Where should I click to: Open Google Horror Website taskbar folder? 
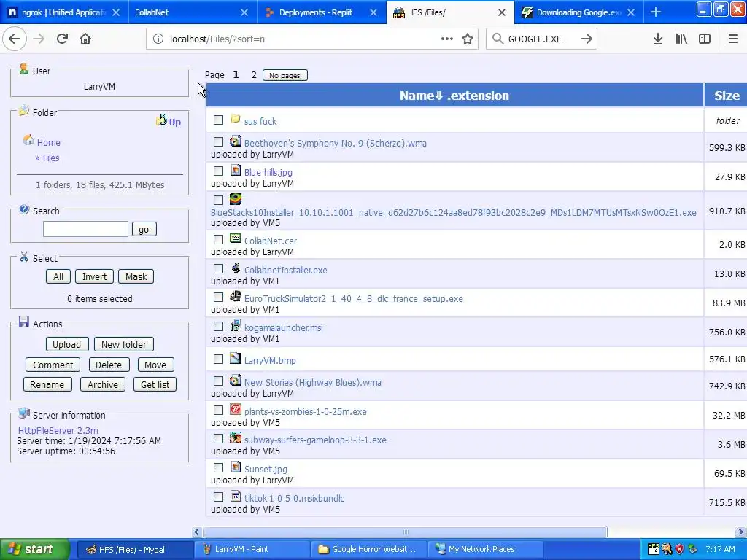click(368, 549)
